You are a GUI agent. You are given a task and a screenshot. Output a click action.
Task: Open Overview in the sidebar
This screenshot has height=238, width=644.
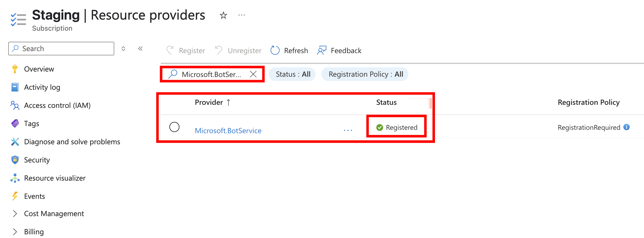pyautogui.click(x=39, y=69)
